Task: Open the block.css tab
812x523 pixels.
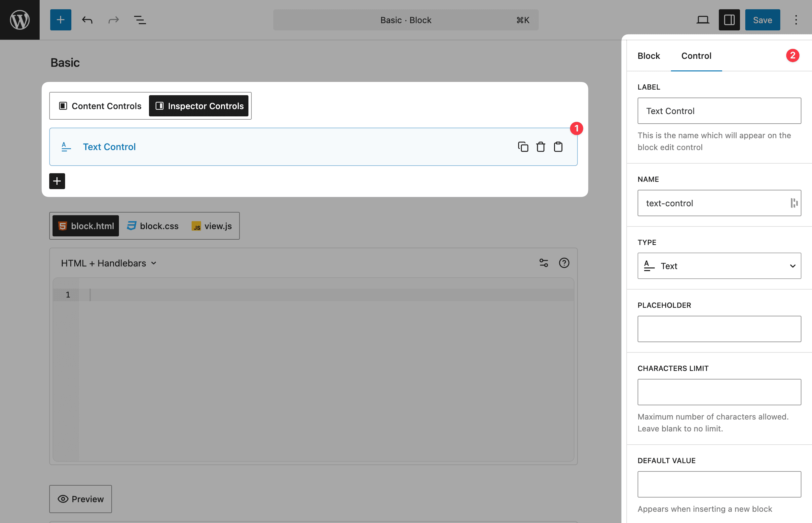Action: pos(153,225)
